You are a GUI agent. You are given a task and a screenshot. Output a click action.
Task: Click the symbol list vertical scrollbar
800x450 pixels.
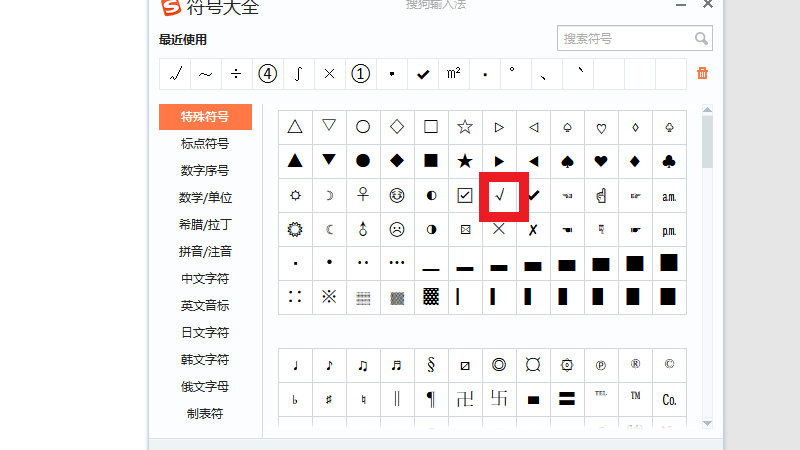click(707, 140)
